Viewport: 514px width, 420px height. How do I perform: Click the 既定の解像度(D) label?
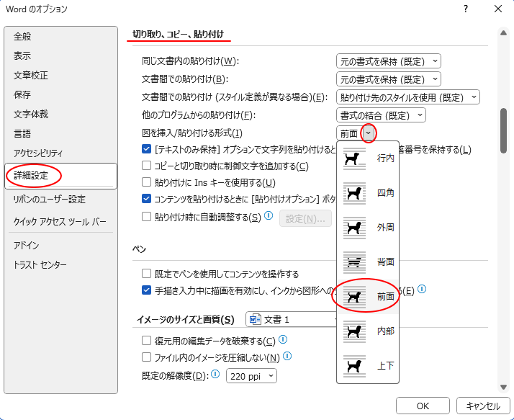tap(176, 376)
